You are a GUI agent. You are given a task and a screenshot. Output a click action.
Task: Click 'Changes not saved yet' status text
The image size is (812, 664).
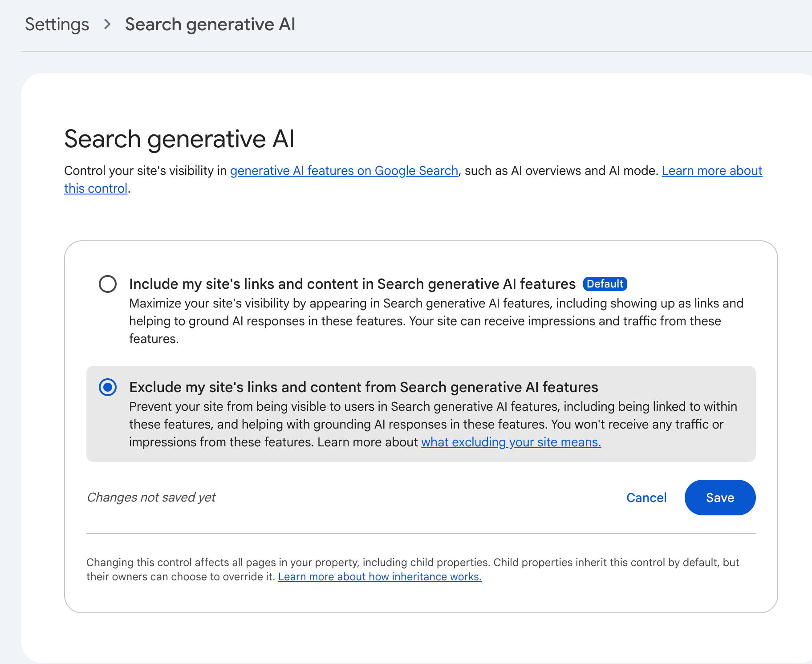[151, 497]
